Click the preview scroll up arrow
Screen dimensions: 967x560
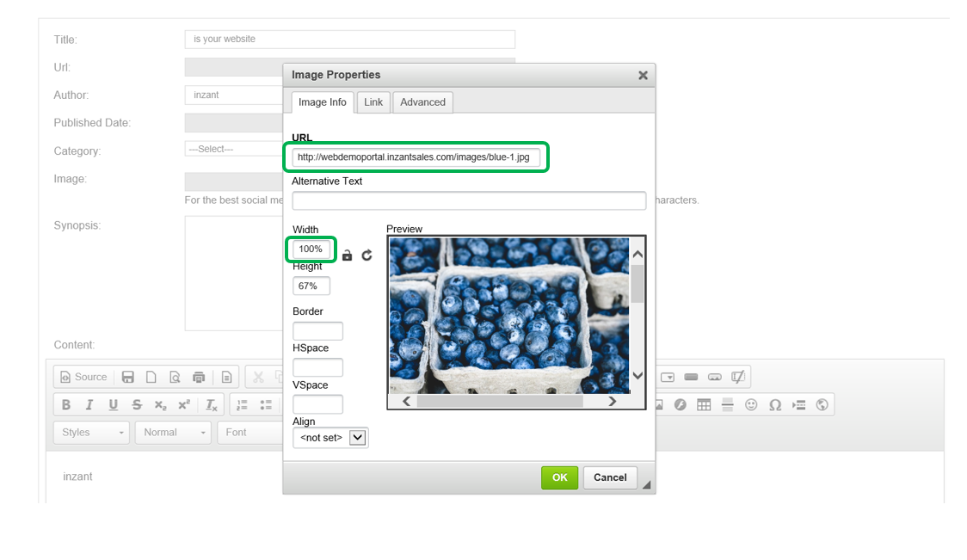(637, 254)
